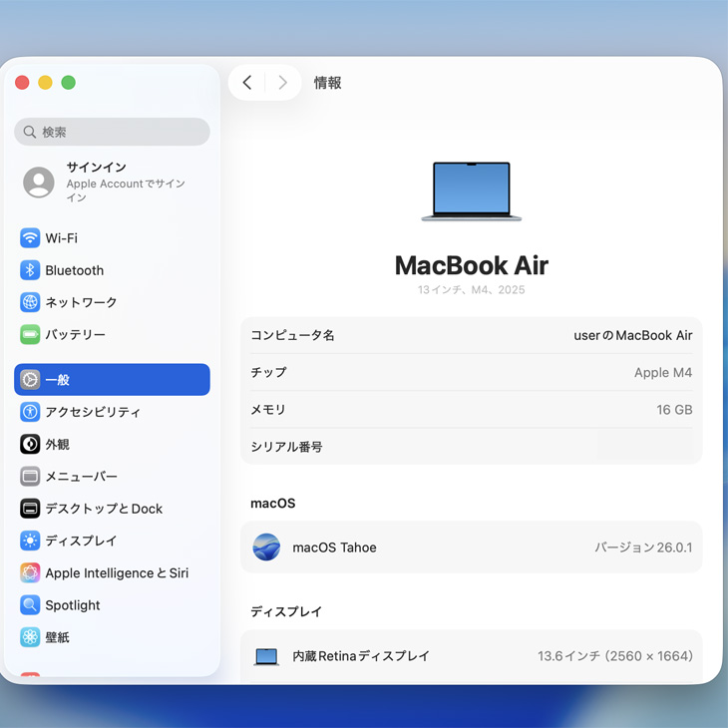Select the Bluetooth icon in sidebar

[30, 270]
